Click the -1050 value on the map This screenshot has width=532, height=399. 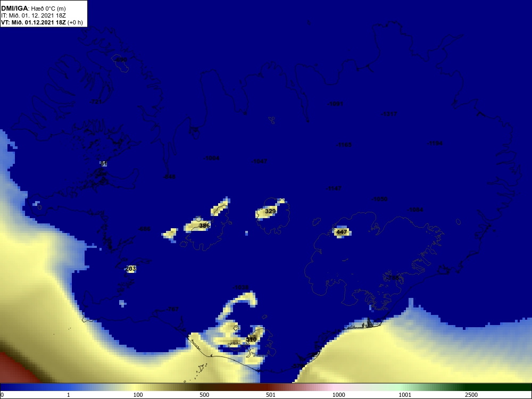point(379,199)
